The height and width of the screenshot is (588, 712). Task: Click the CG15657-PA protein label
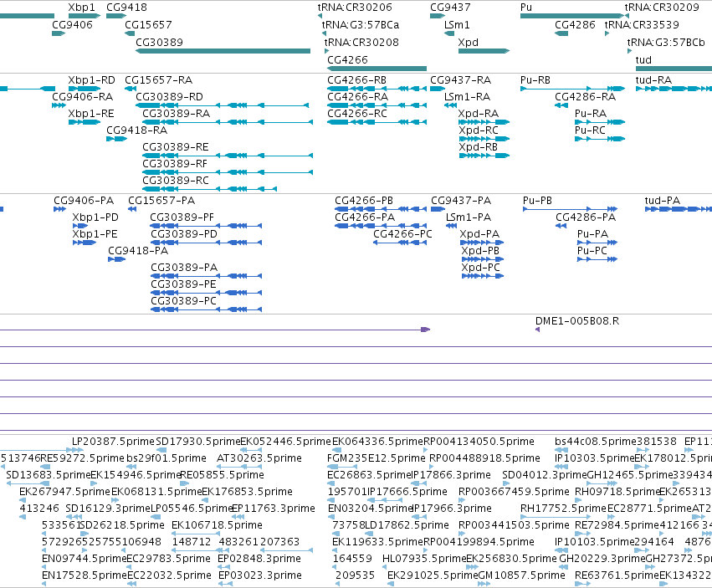161,201
